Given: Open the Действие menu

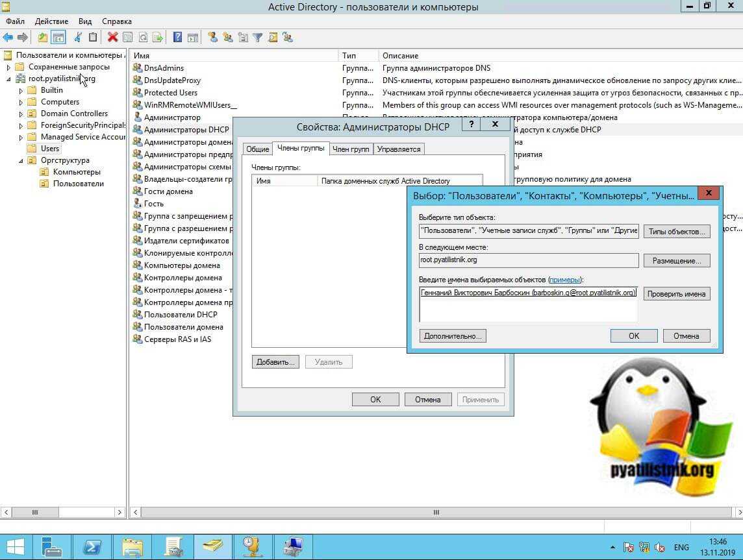Looking at the screenshot, I should pyautogui.click(x=51, y=21).
